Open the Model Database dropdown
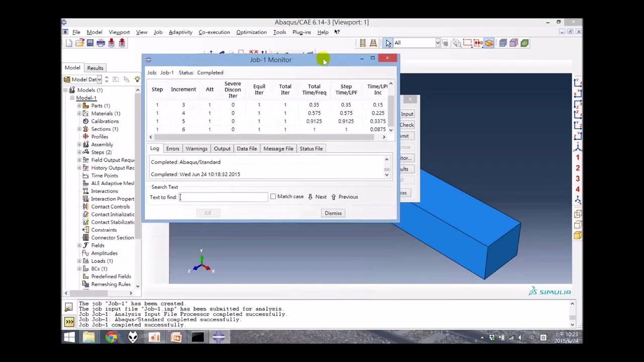Image resolution: width=644 pixels, height=362 pixels. tap(99, 79)
